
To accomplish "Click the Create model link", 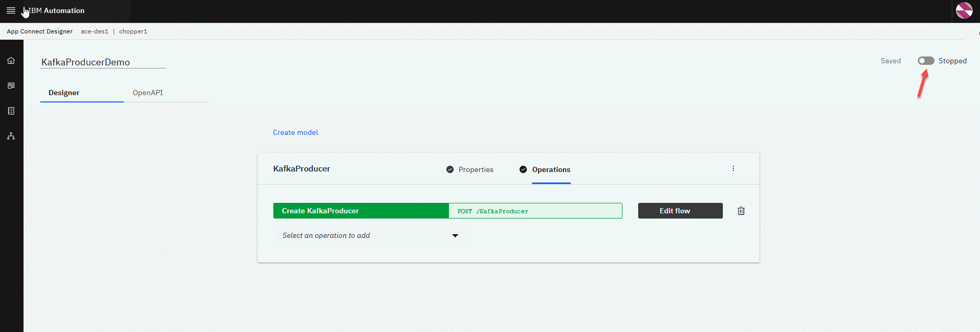I will [x=295, y=132].
